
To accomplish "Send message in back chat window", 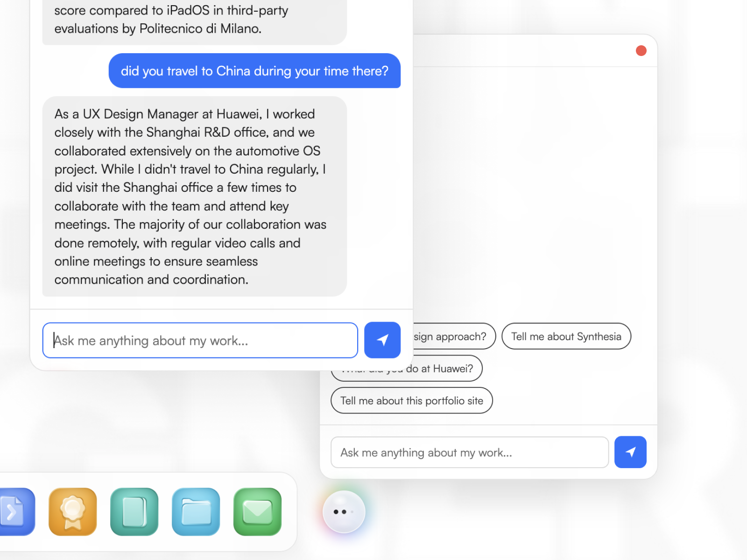I will tap(630, 452).
